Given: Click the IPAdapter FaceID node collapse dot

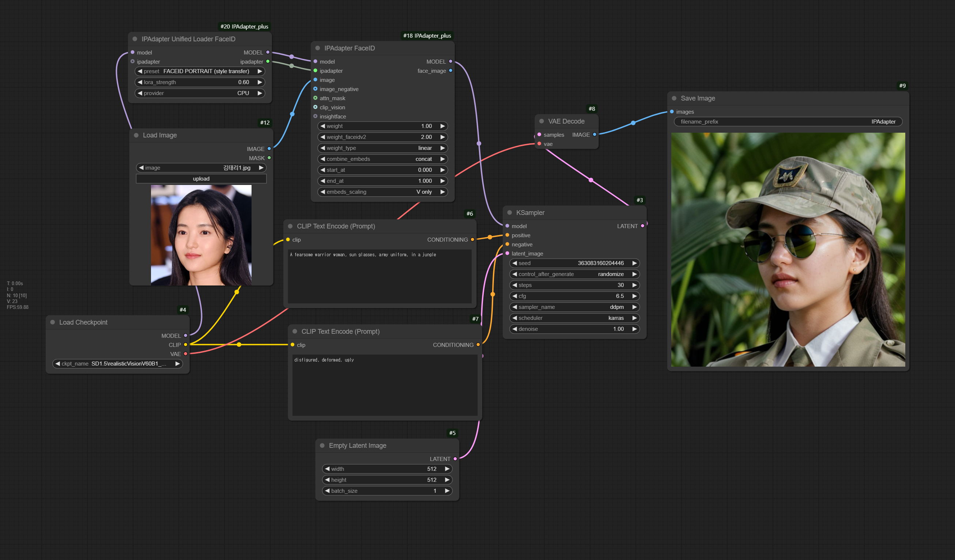Looking at the screenshot, I should tap(318, 48).
